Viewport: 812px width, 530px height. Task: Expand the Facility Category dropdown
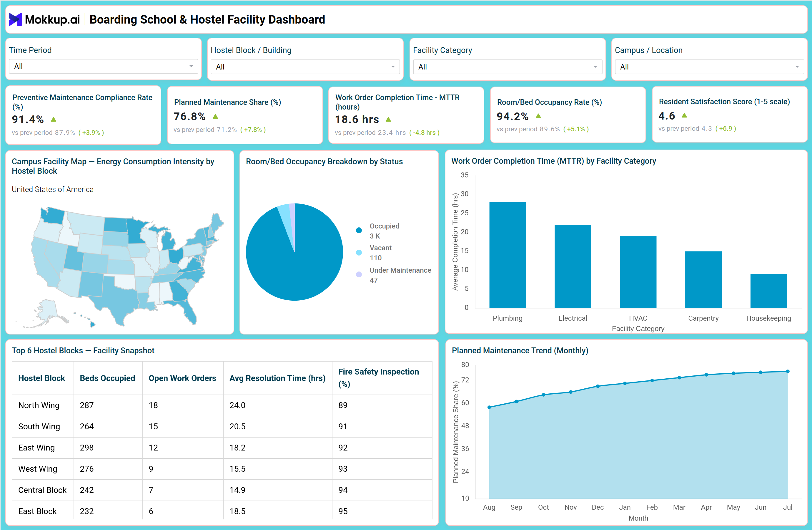pyautogui.click(x=507, y=67)
